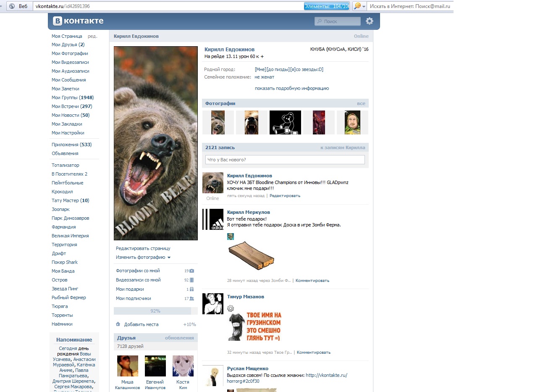535x392 pixels.
Task: Open the red figure photo thumbnail
Action: pos(319,122)
